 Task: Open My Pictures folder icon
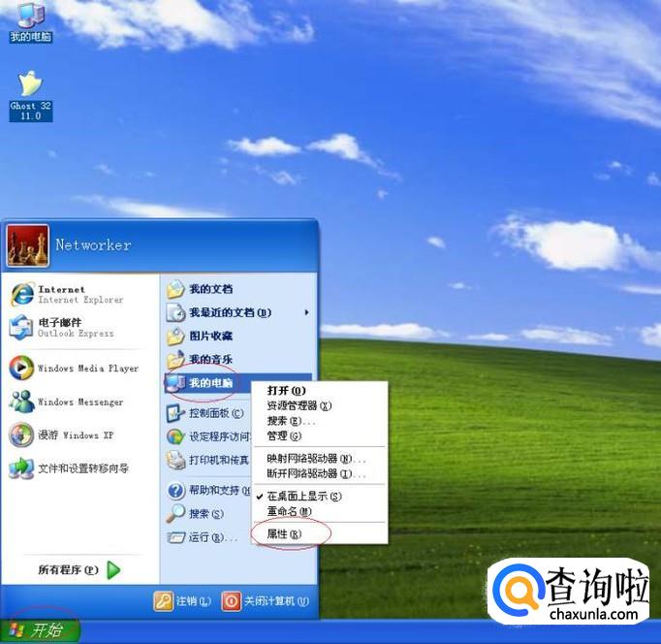[x=175, y=337]
